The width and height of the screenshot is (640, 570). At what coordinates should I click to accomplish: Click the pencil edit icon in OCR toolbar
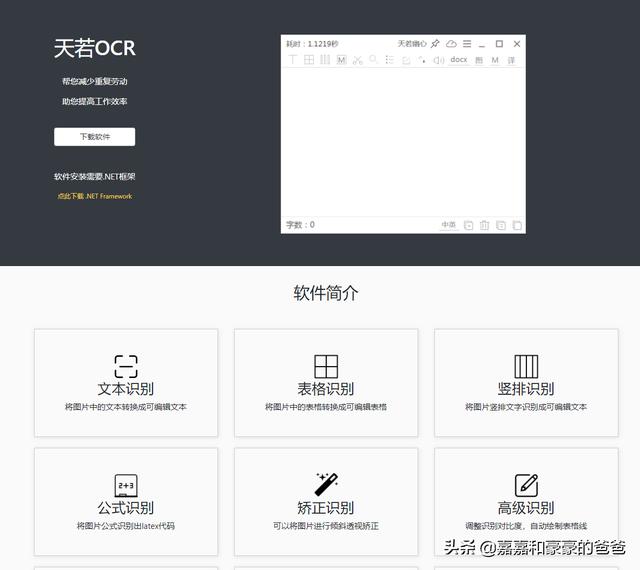pyautogui.click(x=406, y=60)
